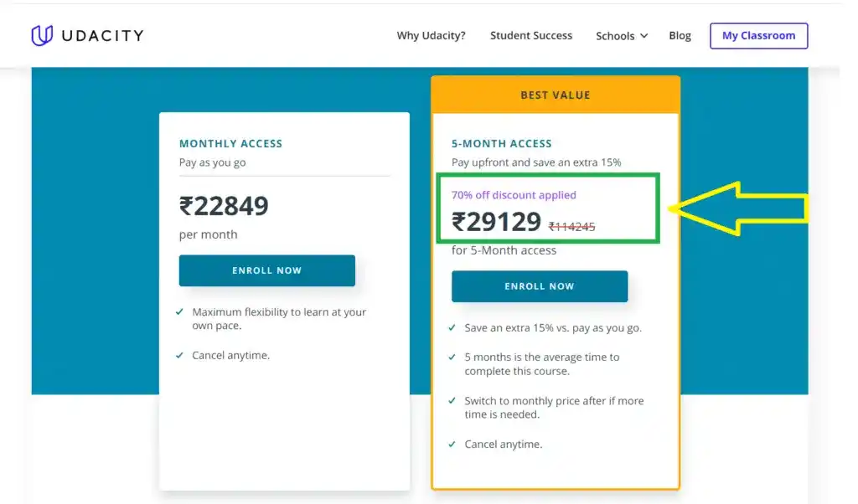Open My Classroom button
Viewport: 858px width, 504px height.
tap(758, 36)
